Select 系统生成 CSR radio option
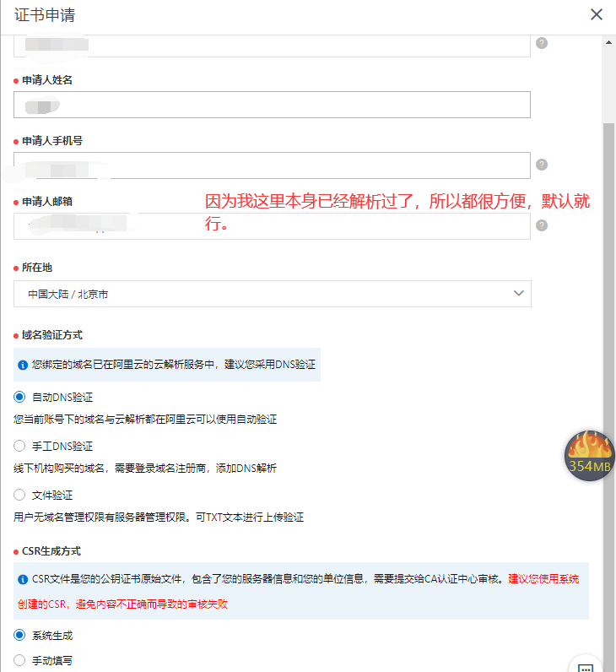The image size is (616, 672). tap(19, 635)
